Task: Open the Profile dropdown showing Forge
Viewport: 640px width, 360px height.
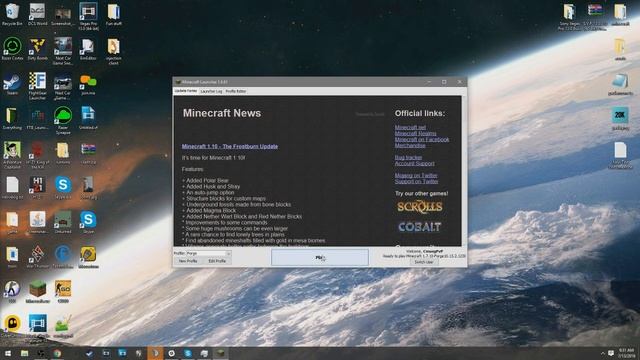Action: click(x=208, y=253)
